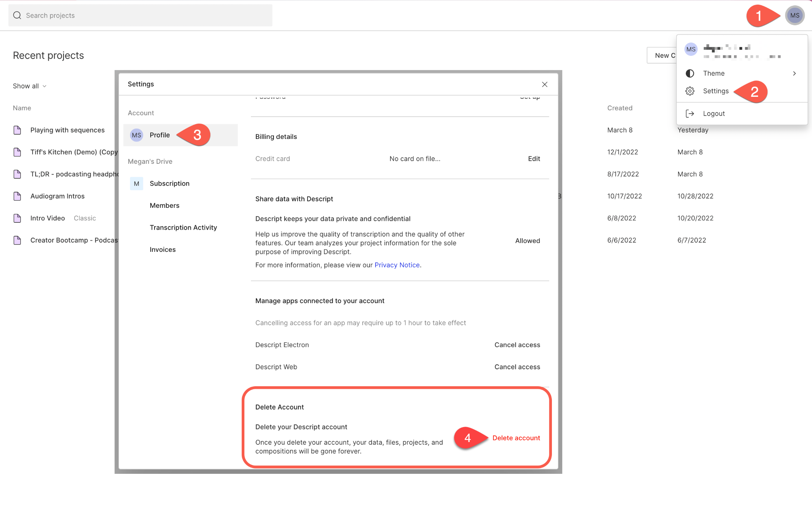
Task: Select Settings from account menu
Action: pyautogui.click(x=716, y=91)
